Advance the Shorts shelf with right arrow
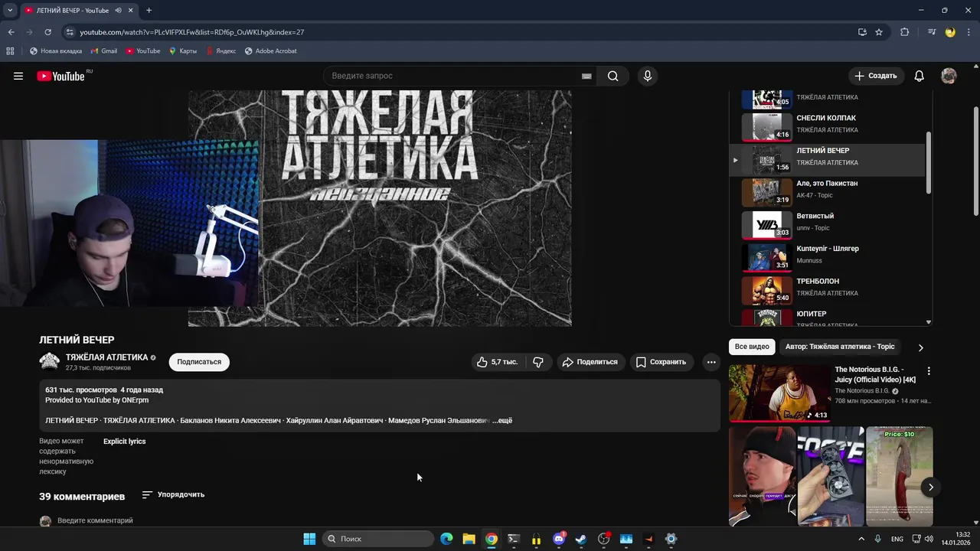The width and height of the screenshot is (980, 551). coord(930,487)
